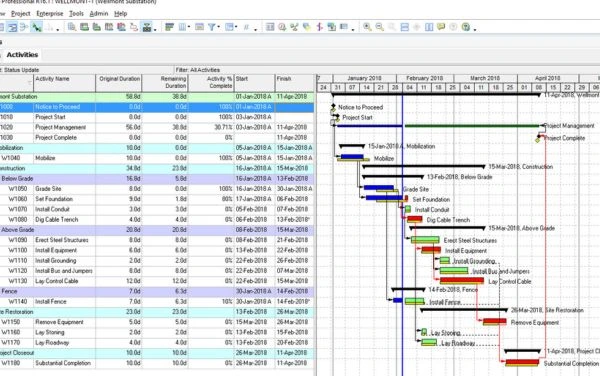The width and height of the screenshot is (600, 376).
Task: Select the Install Conduit activity name
Action: pyautogui.click(x=52, y=209)
